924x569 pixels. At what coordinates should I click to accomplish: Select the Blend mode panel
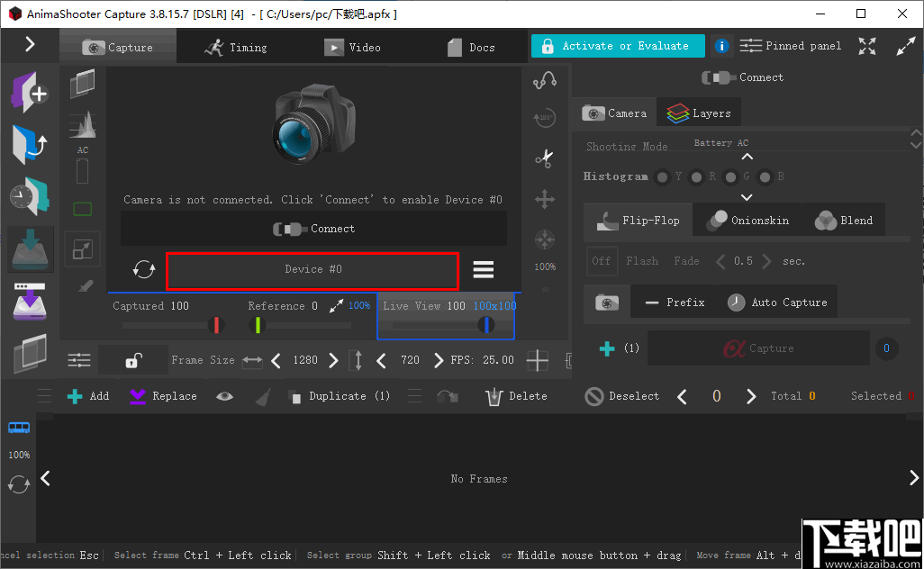point(845,220)
